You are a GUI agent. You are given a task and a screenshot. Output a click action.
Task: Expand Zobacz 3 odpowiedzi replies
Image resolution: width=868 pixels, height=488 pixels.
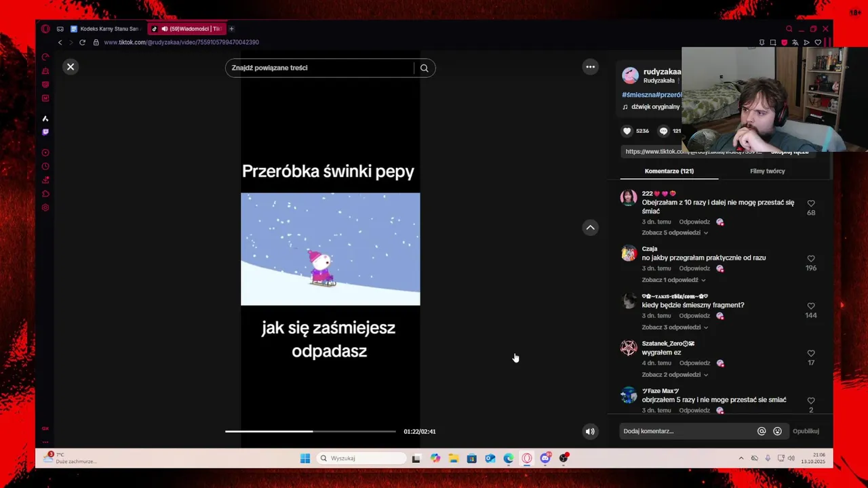pos(675,327)
